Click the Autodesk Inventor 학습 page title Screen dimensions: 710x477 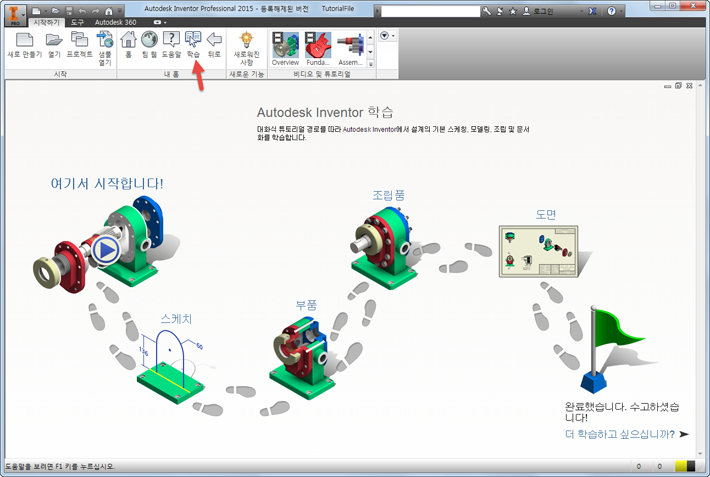tap(325, 112)
